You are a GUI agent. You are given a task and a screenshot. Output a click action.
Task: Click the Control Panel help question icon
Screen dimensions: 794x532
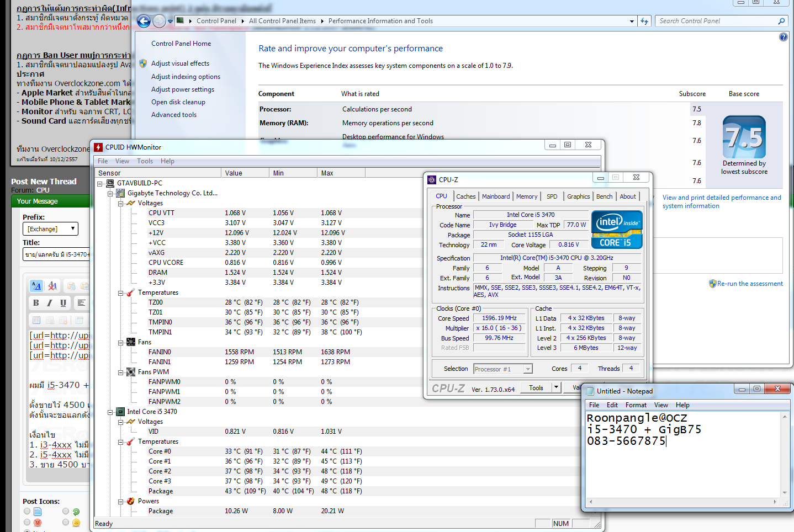(x=783, y=37)
